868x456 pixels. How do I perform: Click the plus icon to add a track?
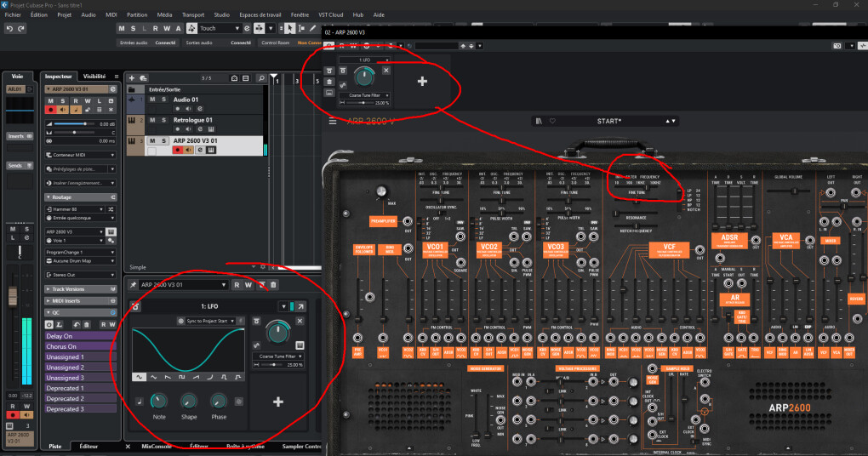pyautogui.click(x=132, y=78)
